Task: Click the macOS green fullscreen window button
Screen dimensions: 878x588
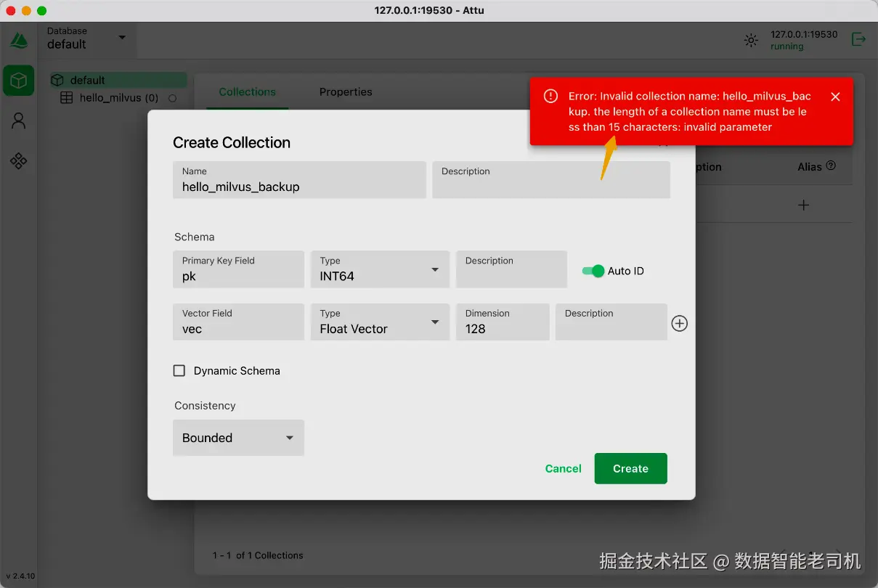Action: pos(41,11)
